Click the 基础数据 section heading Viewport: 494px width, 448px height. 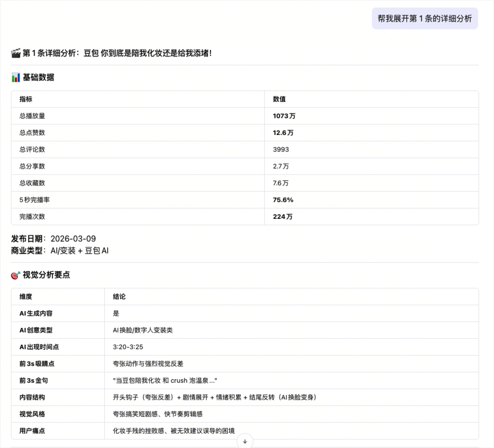point(39,77)
